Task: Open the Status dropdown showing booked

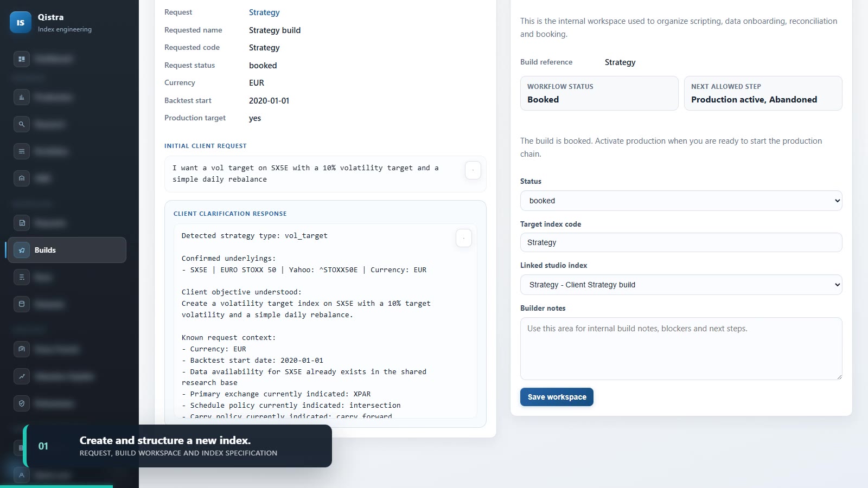Action: (x=681, y=201)
